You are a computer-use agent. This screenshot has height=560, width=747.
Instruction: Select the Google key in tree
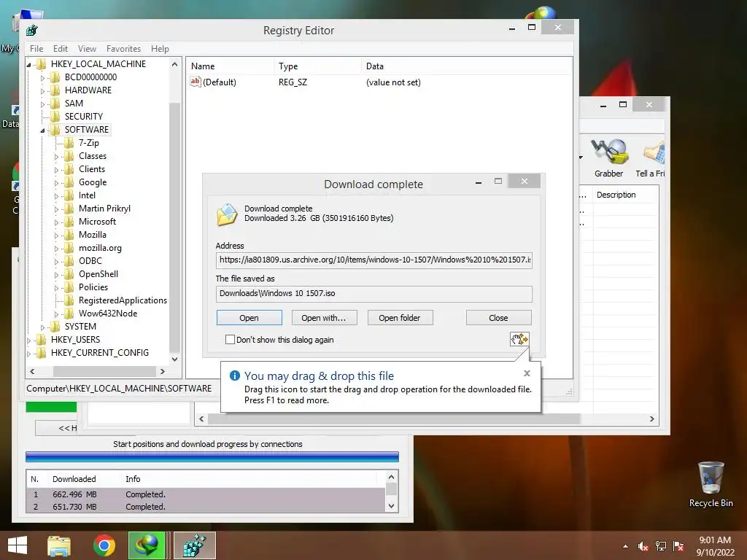point(93,182)
